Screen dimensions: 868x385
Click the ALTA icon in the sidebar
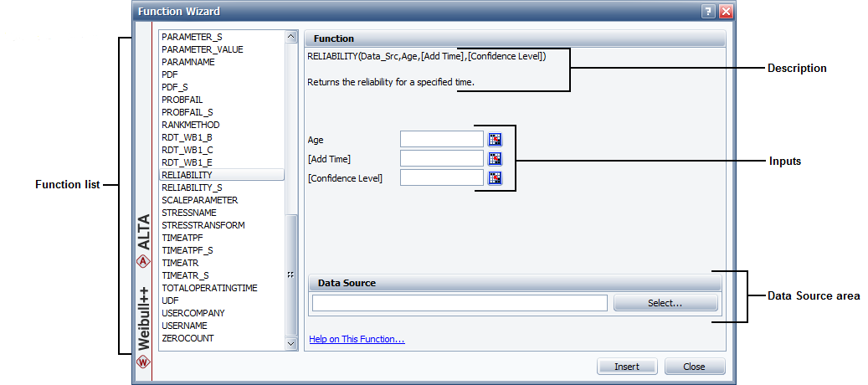click(143, 261)
